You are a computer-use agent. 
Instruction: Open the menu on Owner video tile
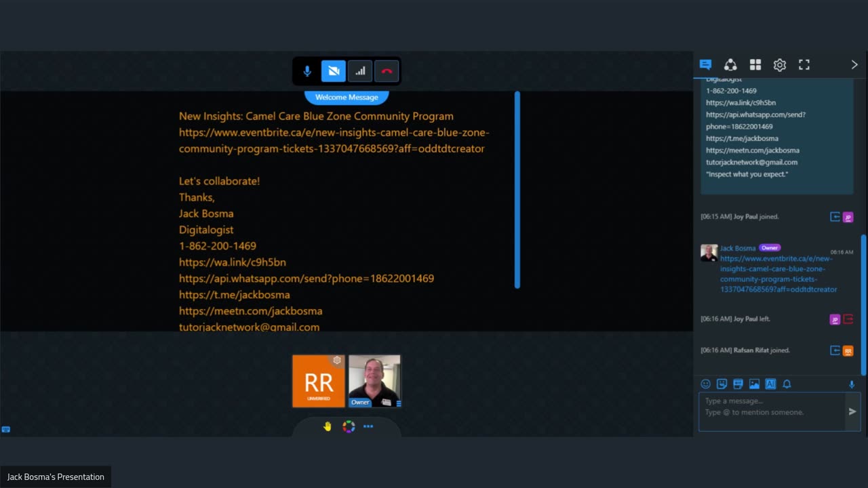pos(399,403)
